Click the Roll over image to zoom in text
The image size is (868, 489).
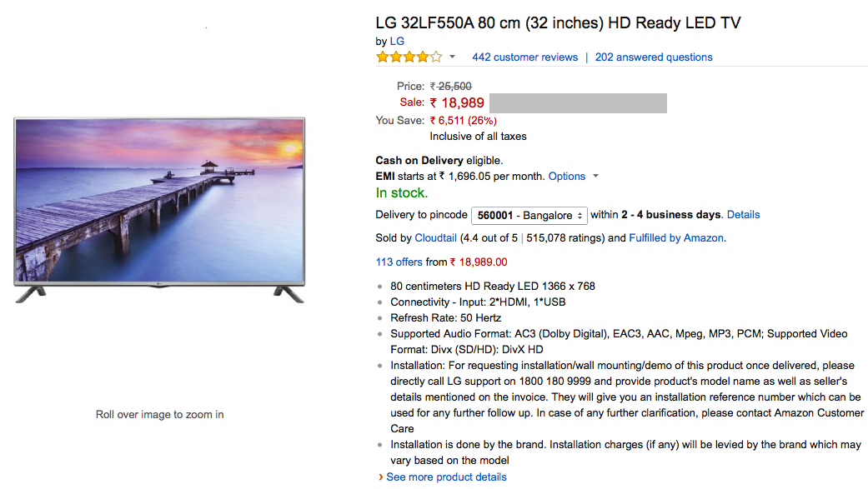coord(159,415)
